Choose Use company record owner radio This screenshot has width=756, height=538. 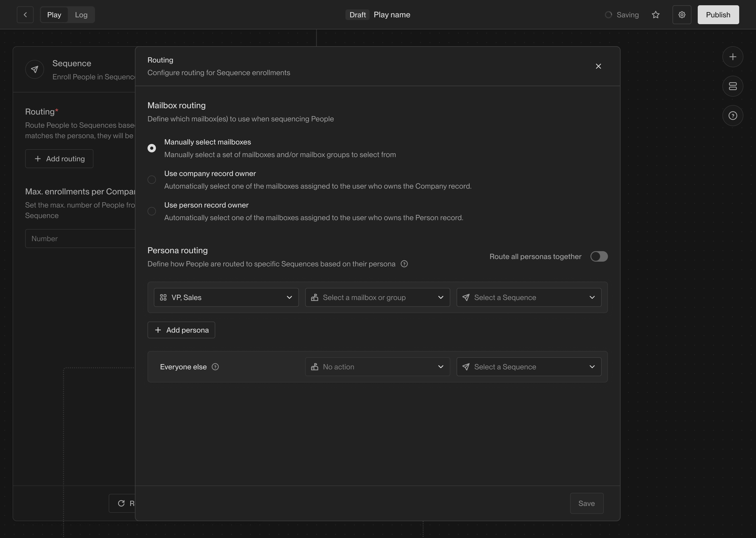coord(152,180)
